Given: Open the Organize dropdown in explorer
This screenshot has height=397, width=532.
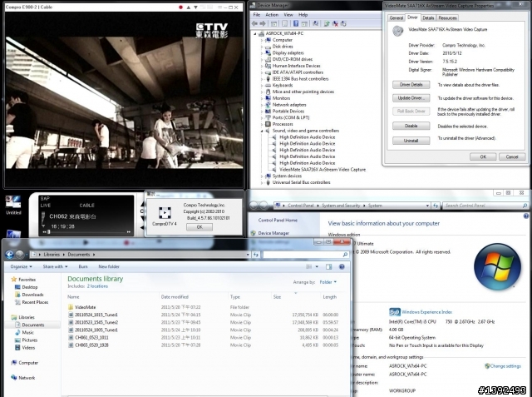Looking at the screenshot, I should [21, 266].
